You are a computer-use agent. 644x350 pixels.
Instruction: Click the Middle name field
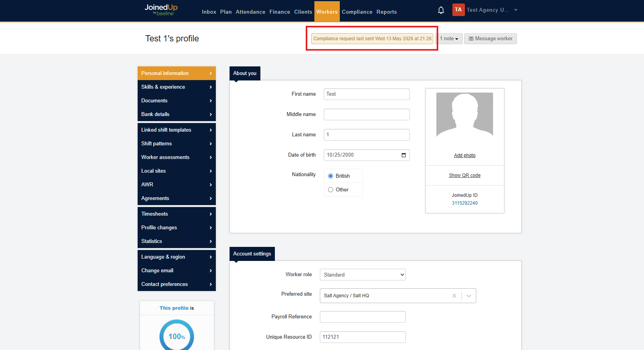(x=366, y=114)
